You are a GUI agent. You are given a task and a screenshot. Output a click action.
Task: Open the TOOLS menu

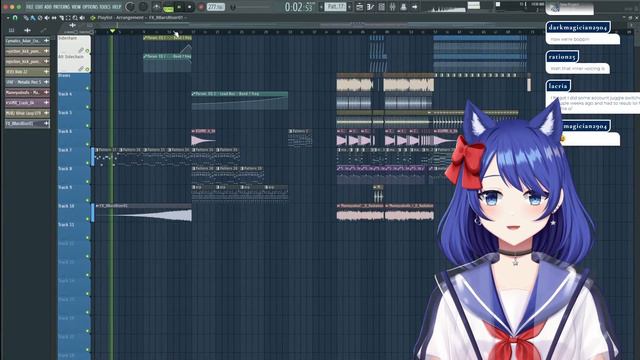(x=105, y=7)
